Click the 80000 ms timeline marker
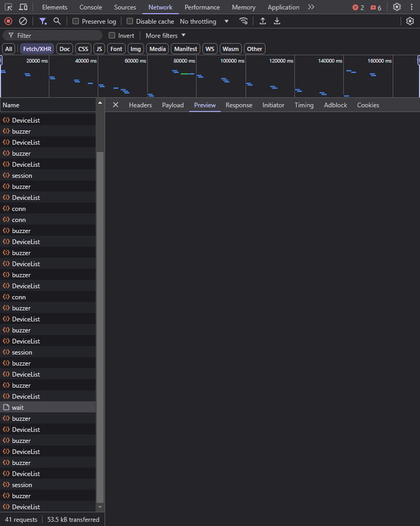 pos(184,60)
